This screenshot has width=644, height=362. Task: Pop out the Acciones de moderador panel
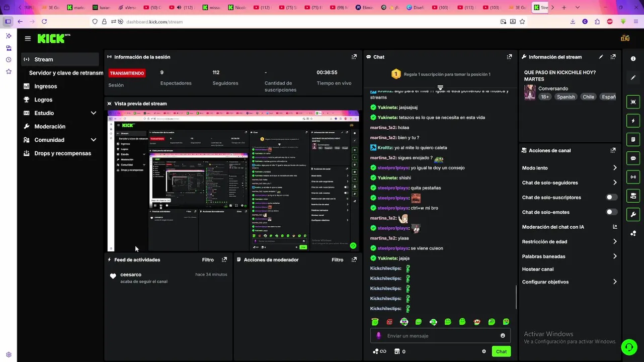click(354, 260)
